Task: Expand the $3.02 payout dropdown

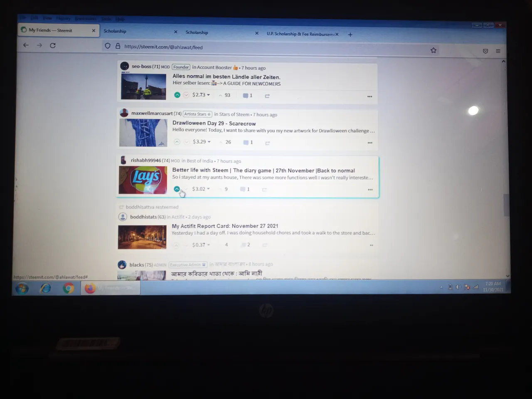Action: [x=201, y=189]
